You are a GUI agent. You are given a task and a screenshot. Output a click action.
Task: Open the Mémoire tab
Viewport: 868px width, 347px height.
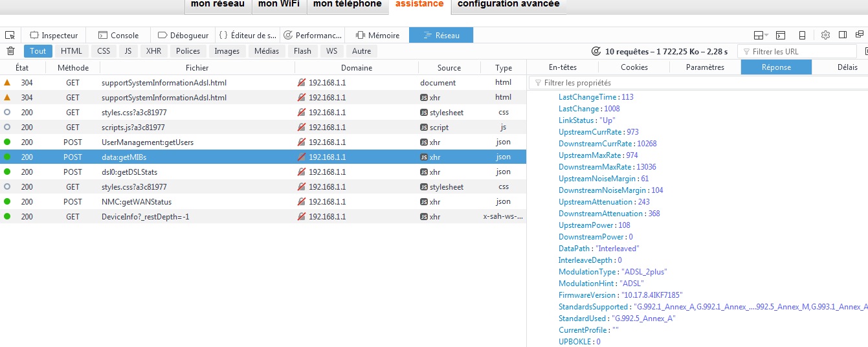377,36
